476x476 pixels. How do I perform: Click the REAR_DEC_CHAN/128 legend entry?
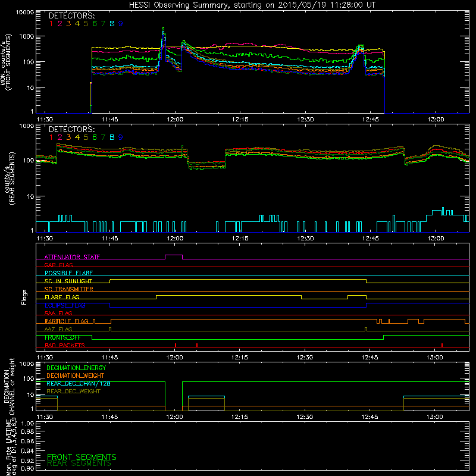[x=79, y=383]
